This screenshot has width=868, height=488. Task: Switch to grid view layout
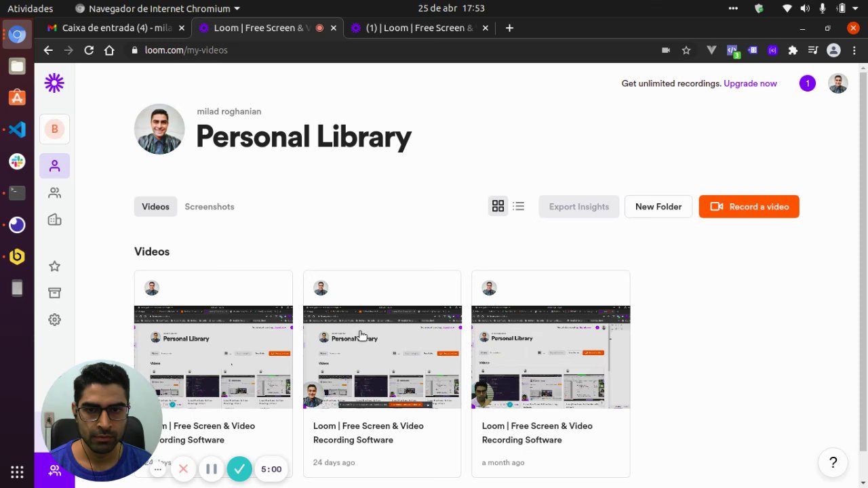(x=498, y=206)
